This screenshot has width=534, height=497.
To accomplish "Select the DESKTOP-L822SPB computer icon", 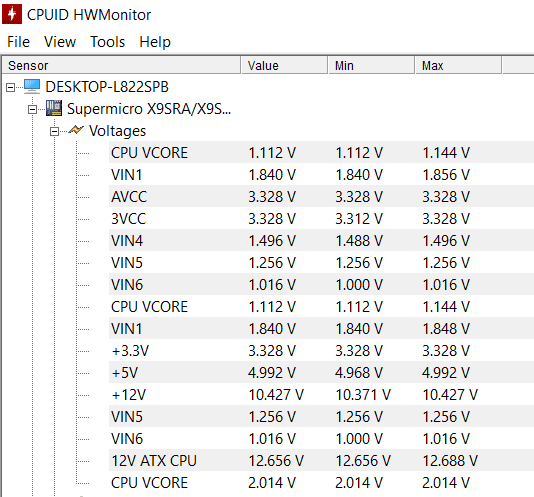I will (x=32, y=87).
